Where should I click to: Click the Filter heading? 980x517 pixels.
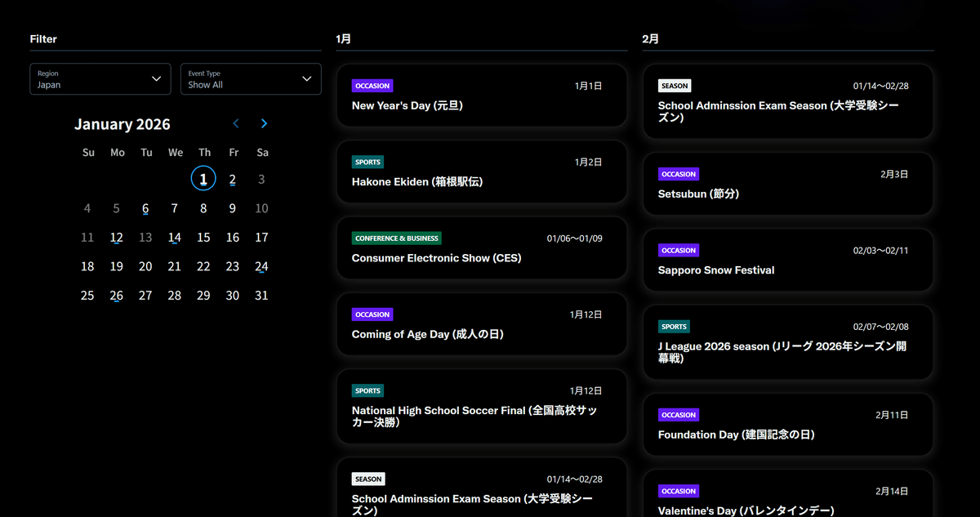coord(43,38)
